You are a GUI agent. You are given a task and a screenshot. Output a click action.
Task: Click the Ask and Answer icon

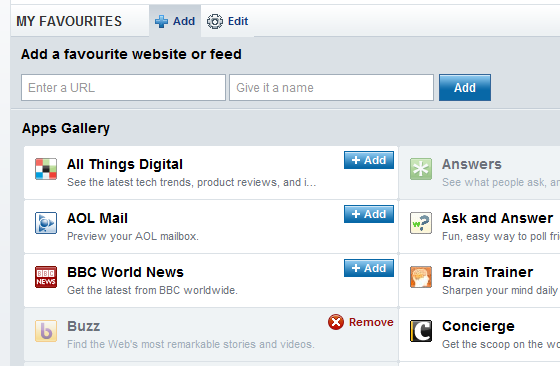tap(421, 223)
